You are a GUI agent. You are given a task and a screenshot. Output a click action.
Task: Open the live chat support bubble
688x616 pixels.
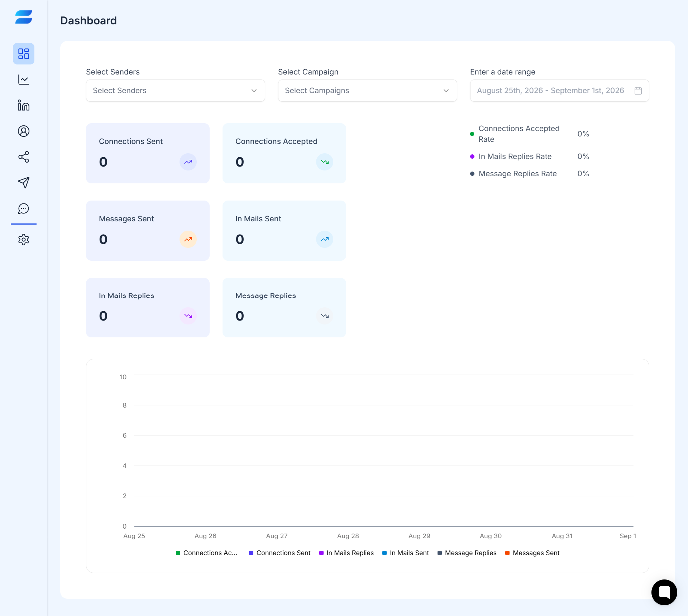point(664,592)
